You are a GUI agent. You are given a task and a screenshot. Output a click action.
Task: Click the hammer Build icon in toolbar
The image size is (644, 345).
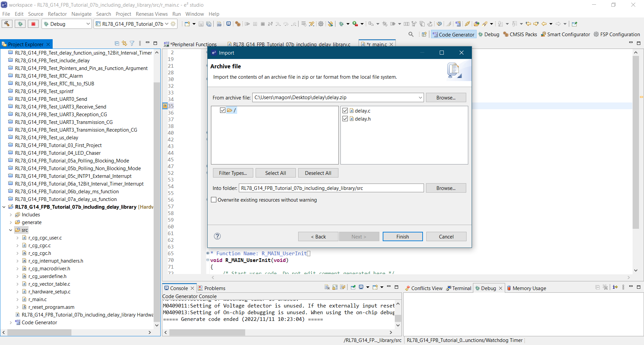(x=7, y=24)
